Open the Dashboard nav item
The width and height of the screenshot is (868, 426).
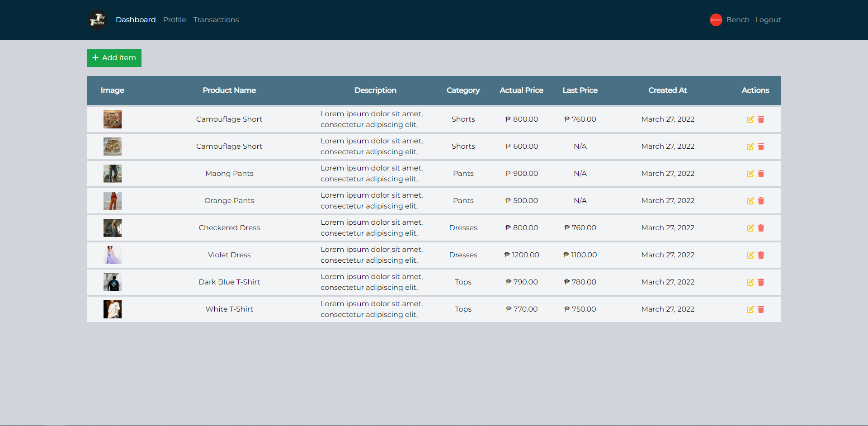pos(136,20)
